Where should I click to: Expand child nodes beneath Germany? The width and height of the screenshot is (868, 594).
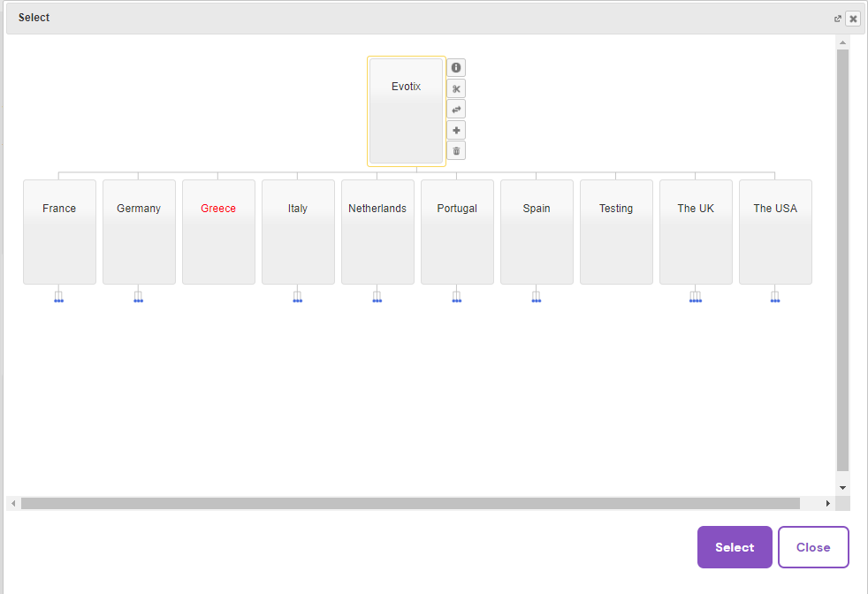click(x=139, y=297)
